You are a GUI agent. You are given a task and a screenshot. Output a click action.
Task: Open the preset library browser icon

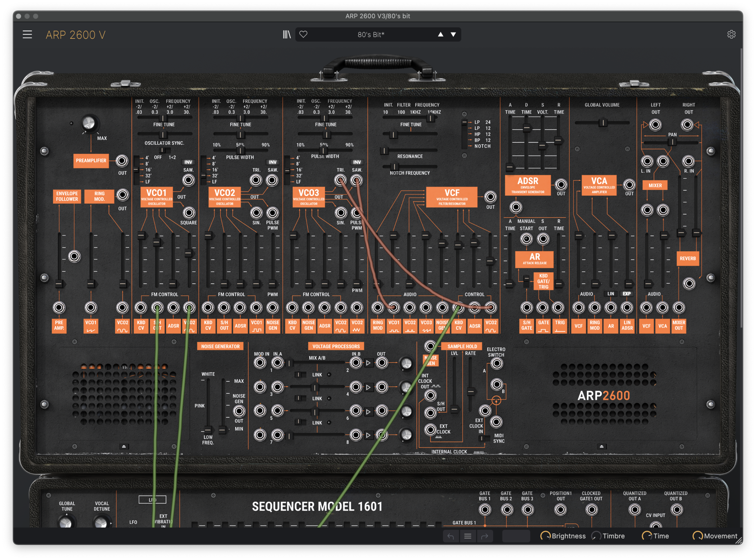(x=287, y=35)
